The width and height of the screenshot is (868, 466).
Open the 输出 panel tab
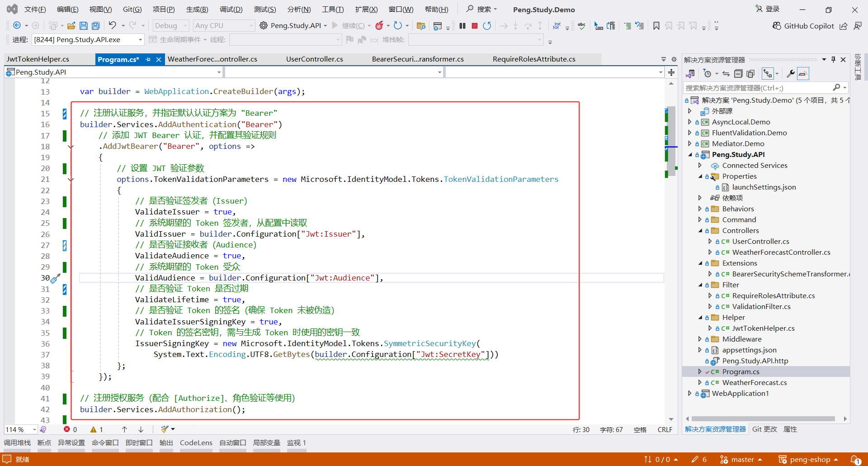(166, 443)
